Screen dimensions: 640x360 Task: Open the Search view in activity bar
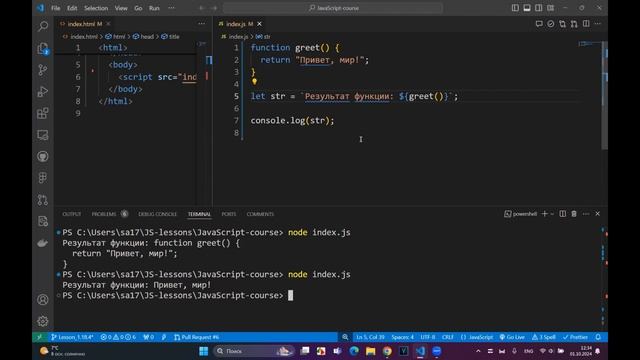point(42,27)
